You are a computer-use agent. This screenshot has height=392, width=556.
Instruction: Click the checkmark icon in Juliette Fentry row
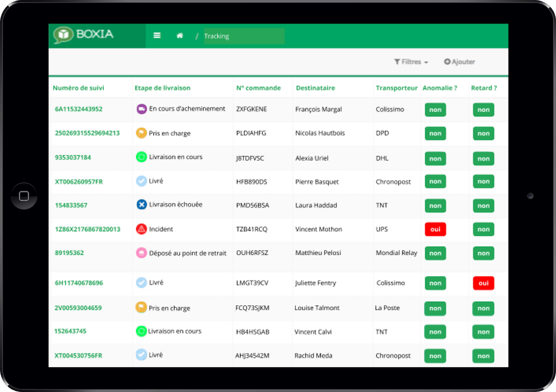click(142, 283)
